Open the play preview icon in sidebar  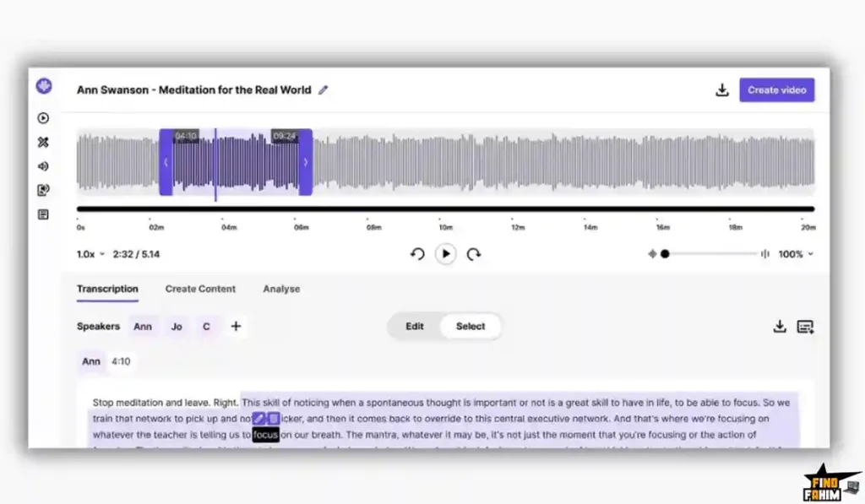coord(43,118)
